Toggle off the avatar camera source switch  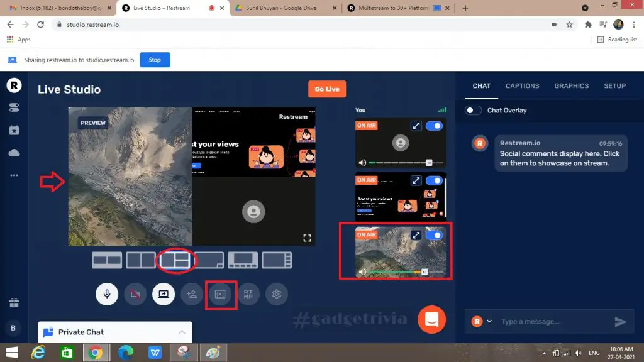(x=434, y=126)
